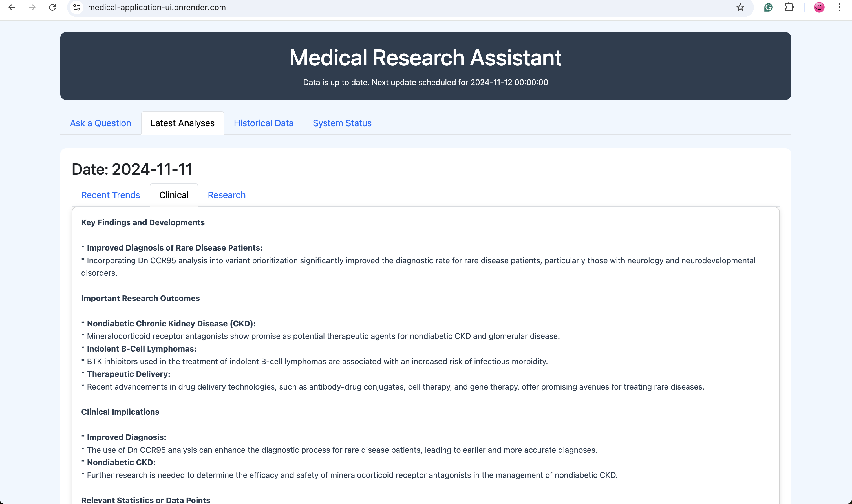Click the Medical Research Assistant title
The image size is (852, 504).
point(425,58)
